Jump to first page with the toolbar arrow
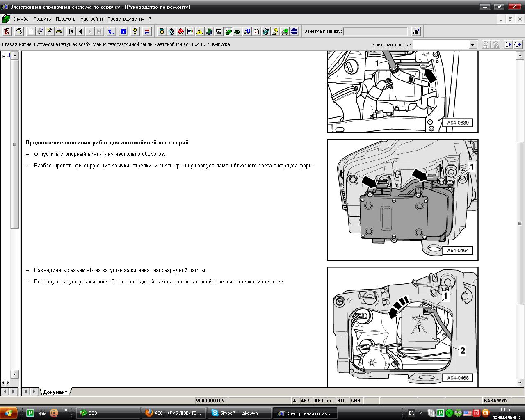Screen dimensions: 525x420 point(71,32)
